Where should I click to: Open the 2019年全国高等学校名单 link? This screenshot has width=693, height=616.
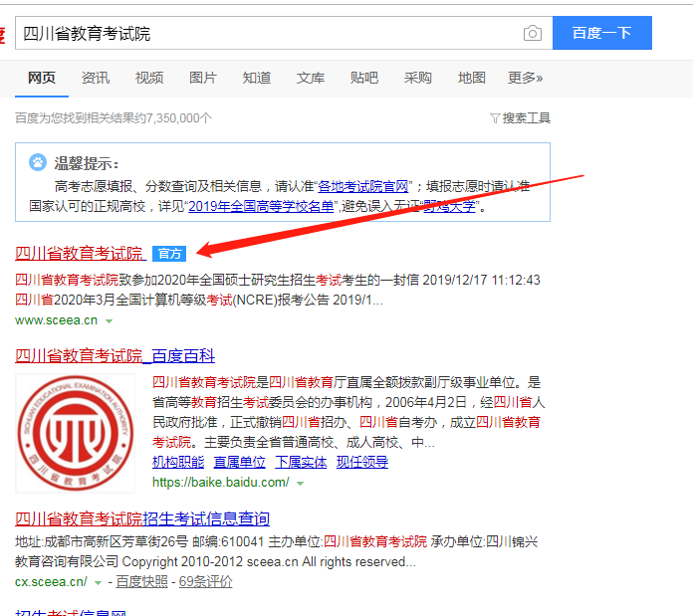pos(261,206)
